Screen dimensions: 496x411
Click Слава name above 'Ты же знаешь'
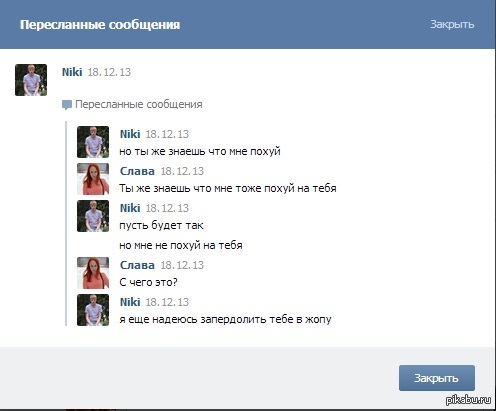click(x=137, y=171)
